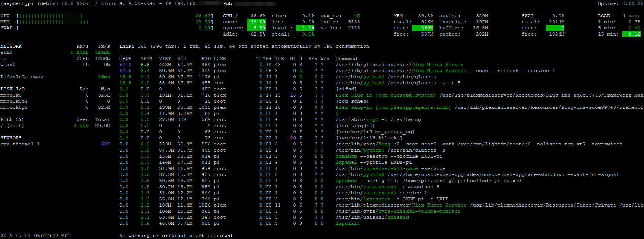Select the lxpanel process row
This screenshot has height=239, width=644.
(266, 163)
